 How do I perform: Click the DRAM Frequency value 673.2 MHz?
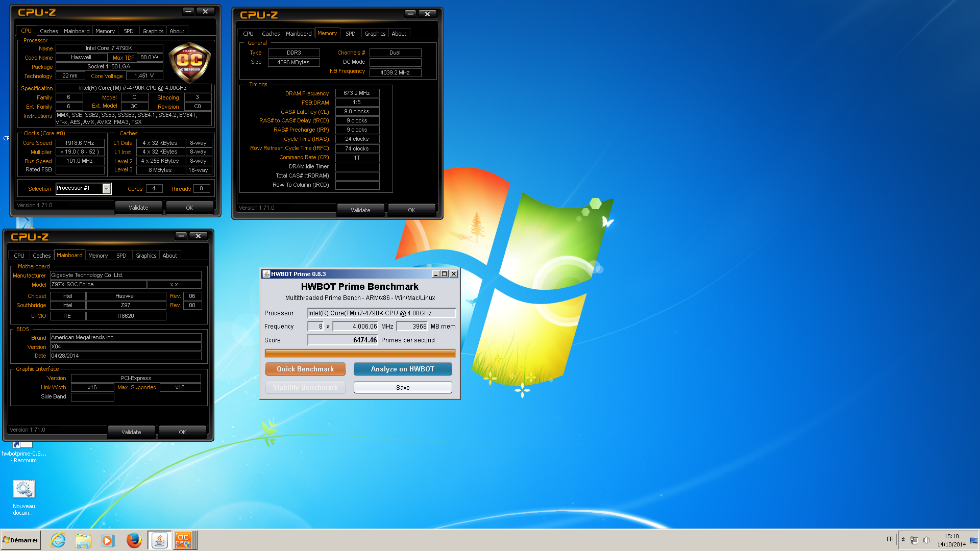click(x=357, y=93)
